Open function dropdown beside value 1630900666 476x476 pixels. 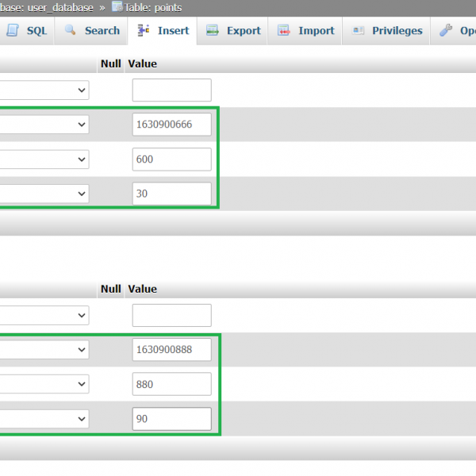click(44, 125)
